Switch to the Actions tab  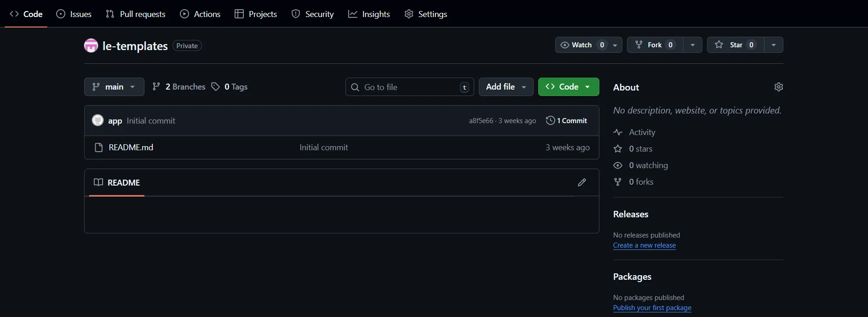pyautogui.click(x=200, y=14)
